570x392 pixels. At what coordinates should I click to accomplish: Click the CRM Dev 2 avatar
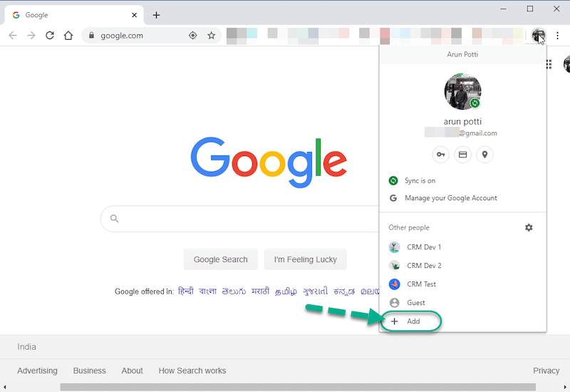[x=395, y=266]
